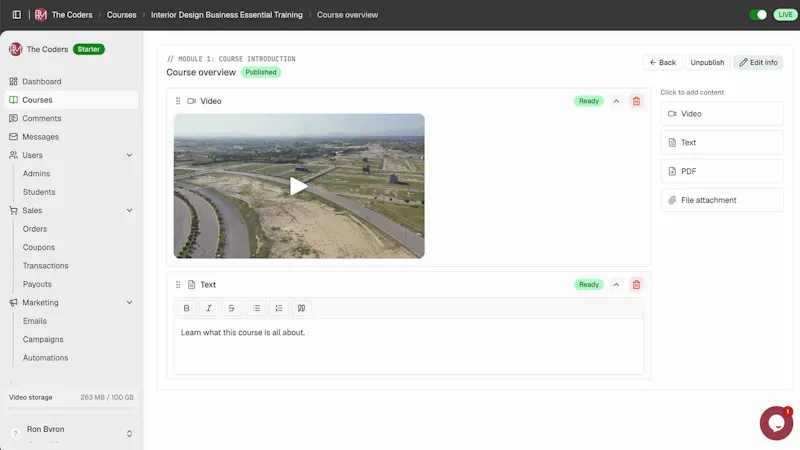Insert bulleted list

[x=257, y=308]
